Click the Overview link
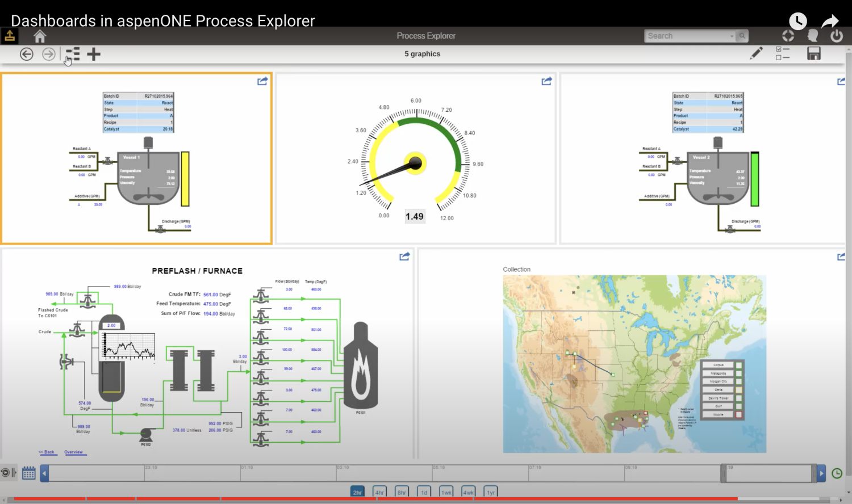This screenshot has height=504, width=852. [x=73, y=452]
